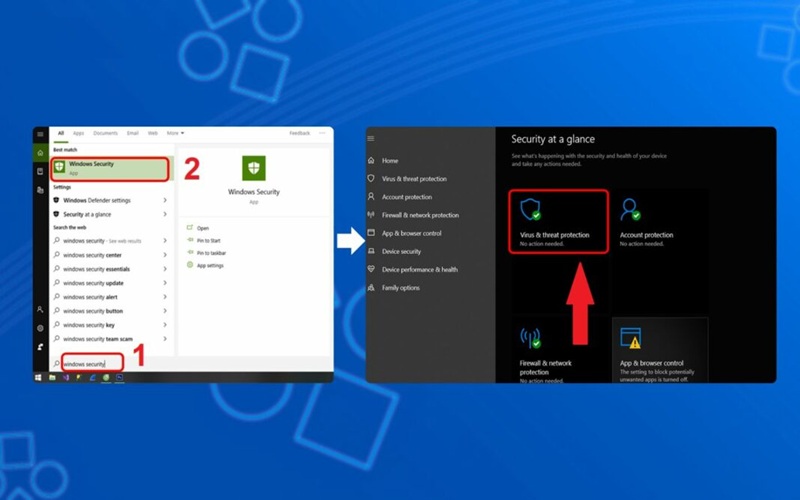The image size is (800, 500).
Task: Open the Virus & threat protection tile
Action: (558, 221)
